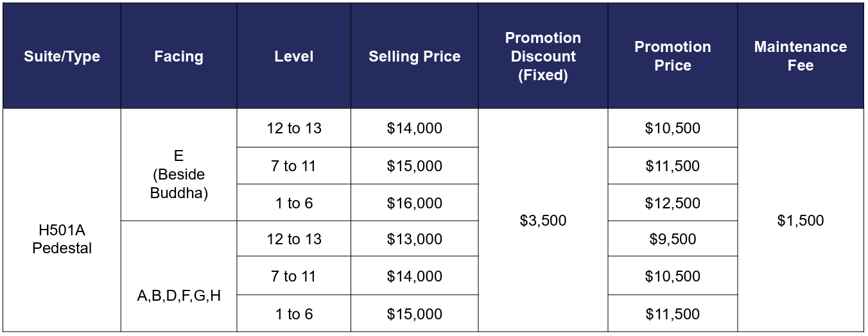Click the top $10,500 promotion price cell

click(672, 128)
